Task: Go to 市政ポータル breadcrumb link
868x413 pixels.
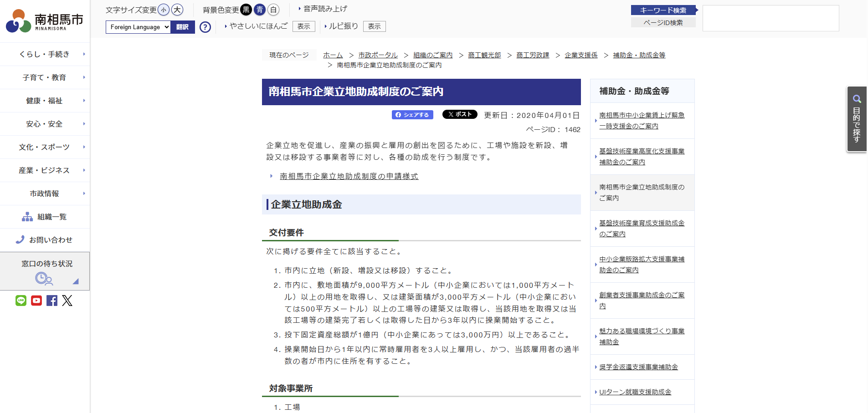Action: 378,55
